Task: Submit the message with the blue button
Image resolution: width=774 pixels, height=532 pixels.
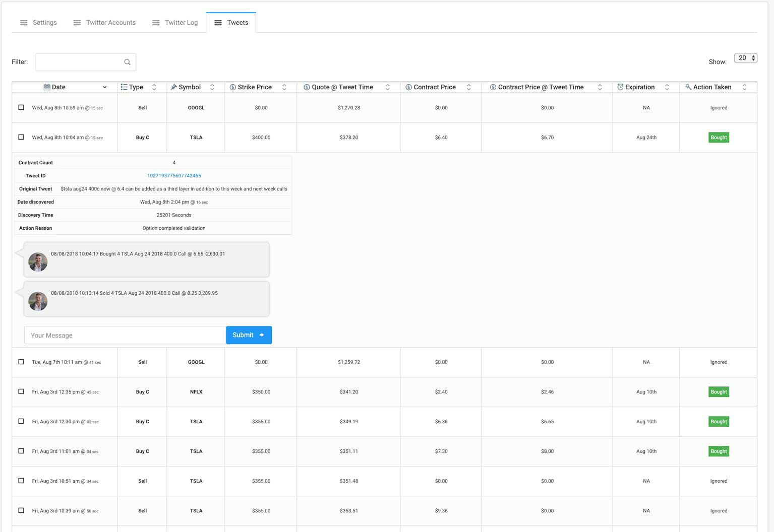Action: point(249,335)
